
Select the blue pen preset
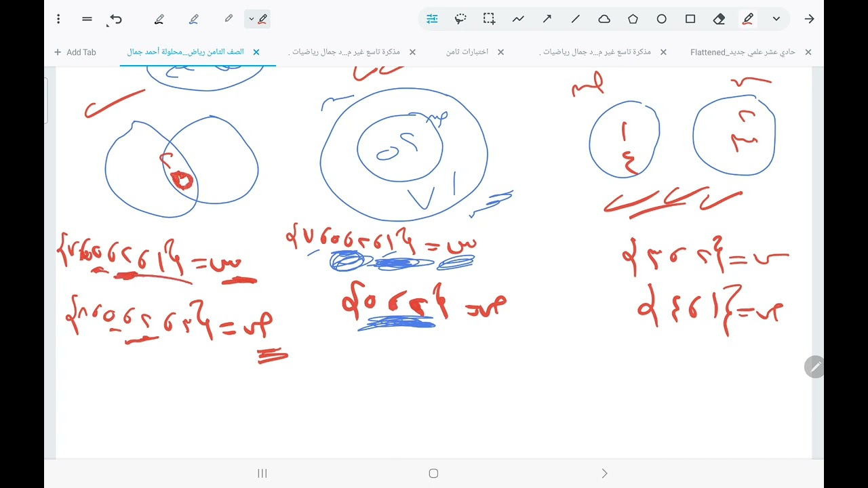194,19
